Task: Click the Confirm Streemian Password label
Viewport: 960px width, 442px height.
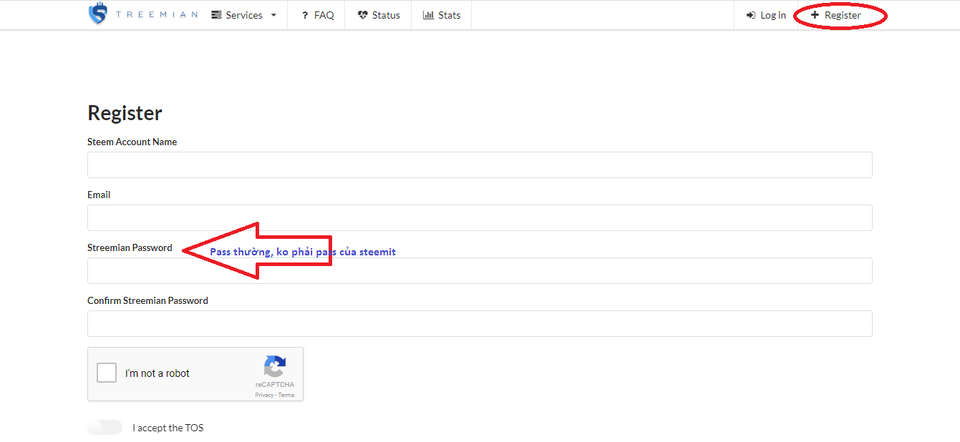Action: [148, 301]
